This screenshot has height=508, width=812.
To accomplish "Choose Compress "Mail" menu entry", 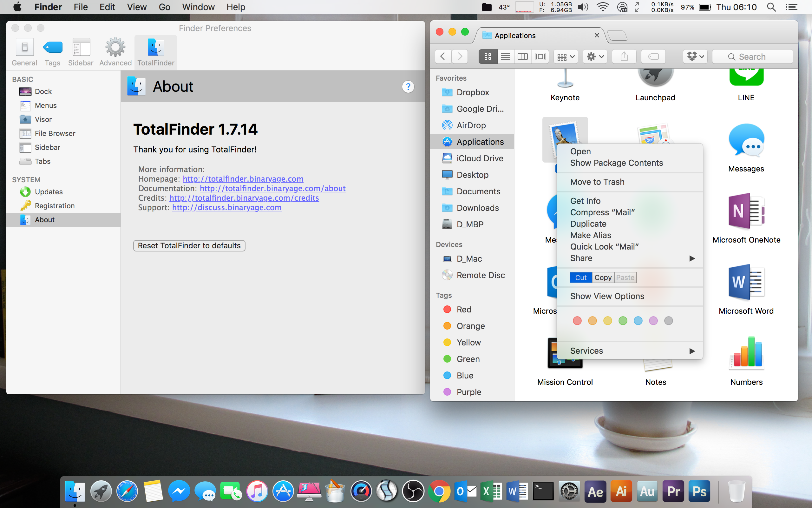I will coord(630,212).
